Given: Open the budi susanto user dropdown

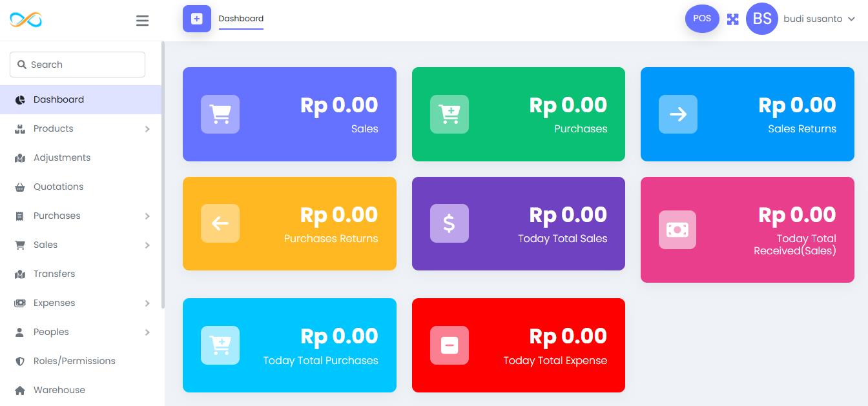Looking at the screenshot, I should click(x=819, y=19).
